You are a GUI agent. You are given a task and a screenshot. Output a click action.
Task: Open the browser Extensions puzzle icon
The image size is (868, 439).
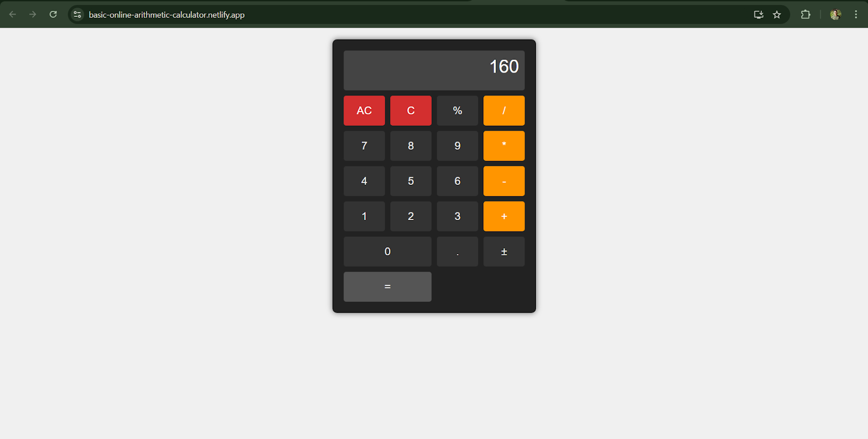point(806,15)
